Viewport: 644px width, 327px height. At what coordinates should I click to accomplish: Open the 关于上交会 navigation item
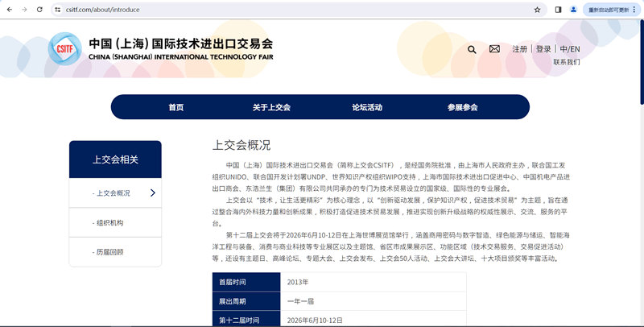coord(270,107)
